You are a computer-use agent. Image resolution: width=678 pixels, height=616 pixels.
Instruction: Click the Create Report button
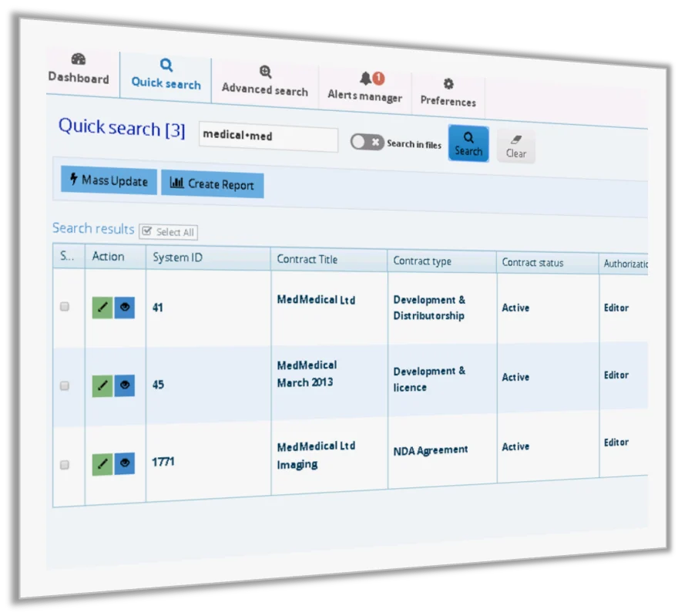213,183
